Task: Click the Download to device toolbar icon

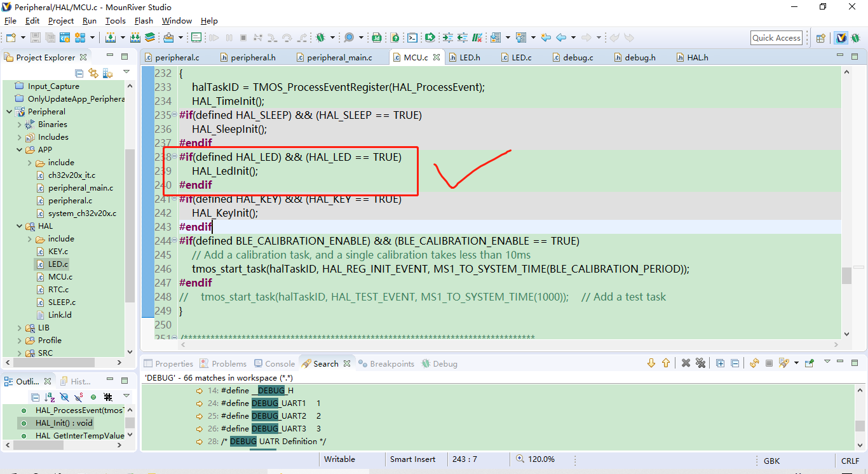Action: (168, 37)
